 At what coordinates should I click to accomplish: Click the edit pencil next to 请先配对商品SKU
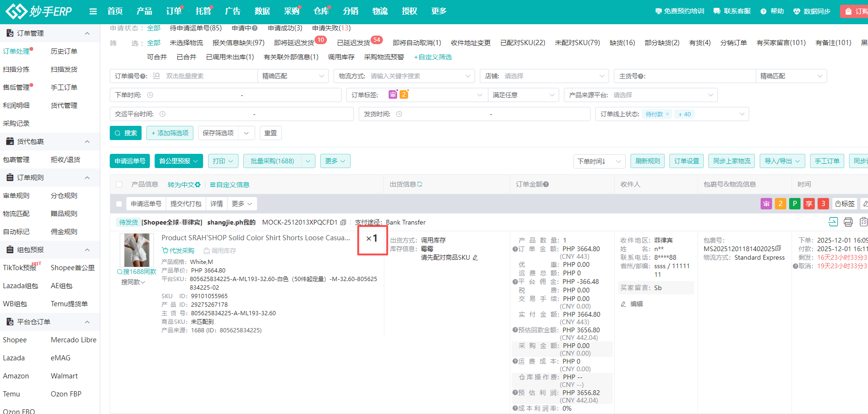click(475, 258)
